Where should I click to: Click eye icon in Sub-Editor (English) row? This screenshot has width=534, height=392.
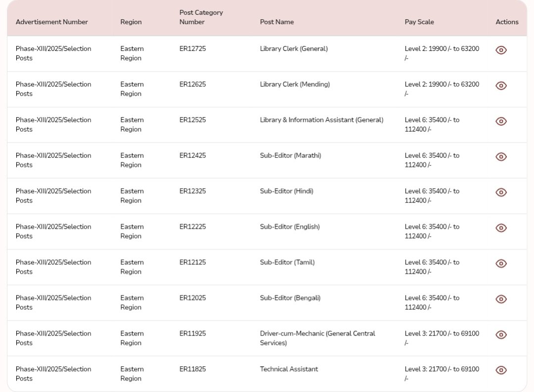[501, 228]
